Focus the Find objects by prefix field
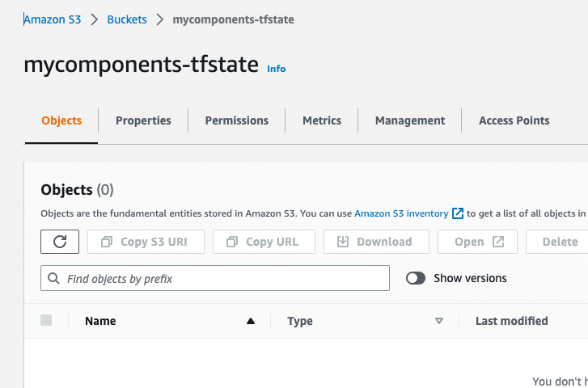This screenshot has height=388, width=588. (x=215, y=278)
